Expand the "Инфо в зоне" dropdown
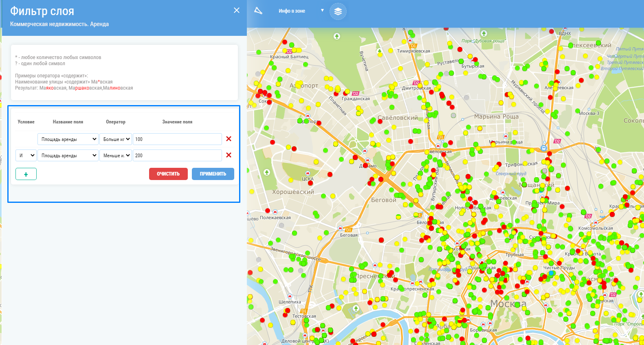This screenshot has width=644, height=345. (x=322, y=11)
